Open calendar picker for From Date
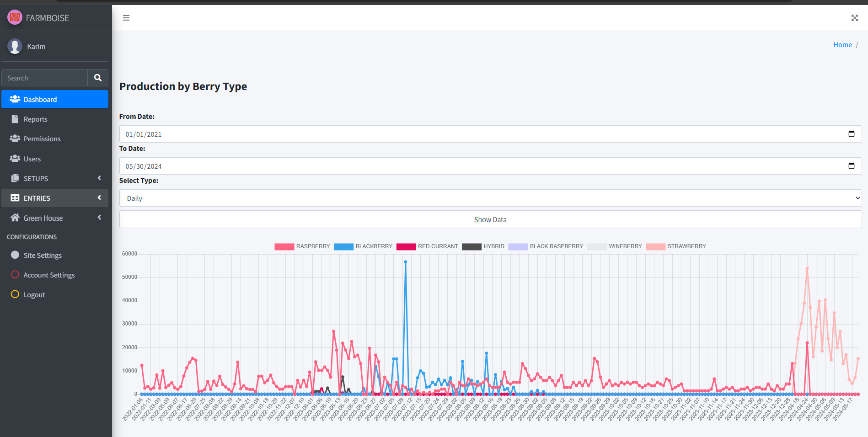Image resolution: width=868 pixels, height=437 pixels. (x=851, y=134)
